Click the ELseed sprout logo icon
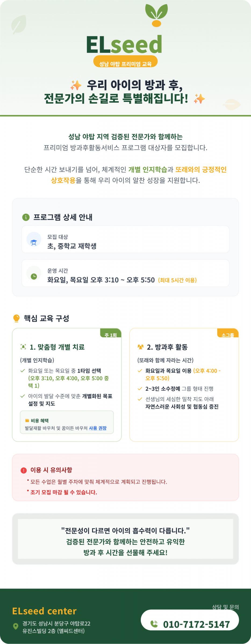This screenshot has height=644, width=251. tap(156, 16)
